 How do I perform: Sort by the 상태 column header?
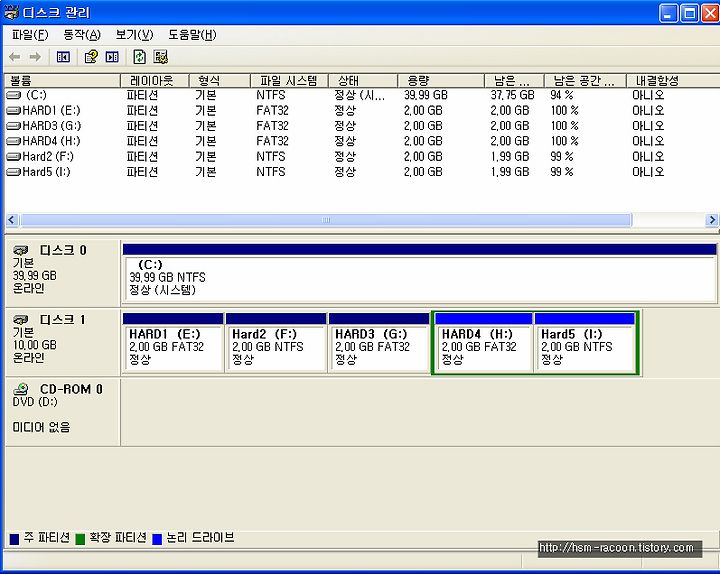coord(363,81)
